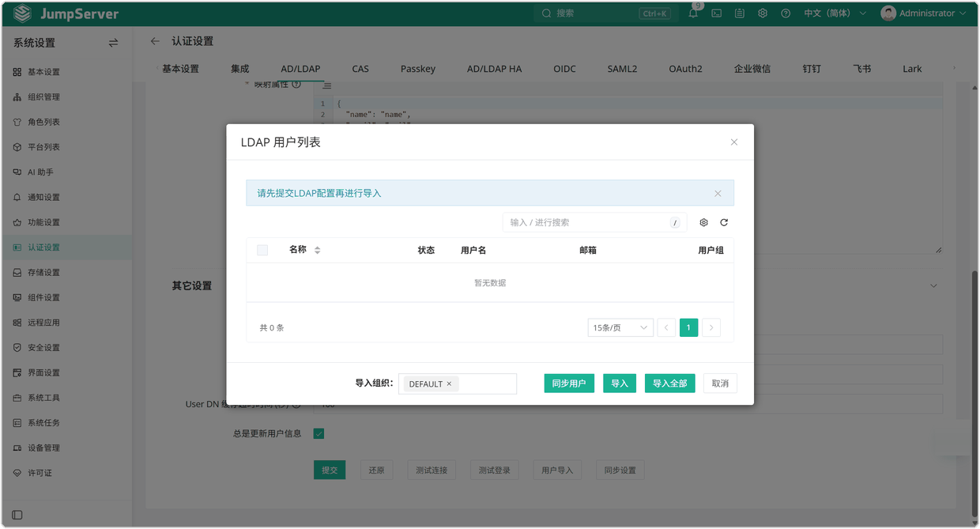Viewport: 980px width, 529px height.
Task: Select all rows checkbox in table header
Action: coord(262,250)
